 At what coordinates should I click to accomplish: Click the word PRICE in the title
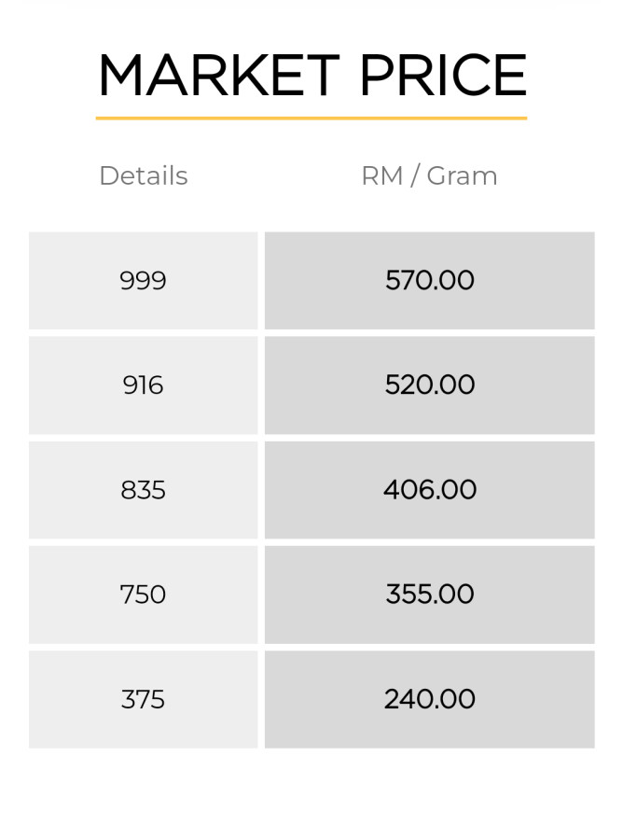tap(443, 76)
